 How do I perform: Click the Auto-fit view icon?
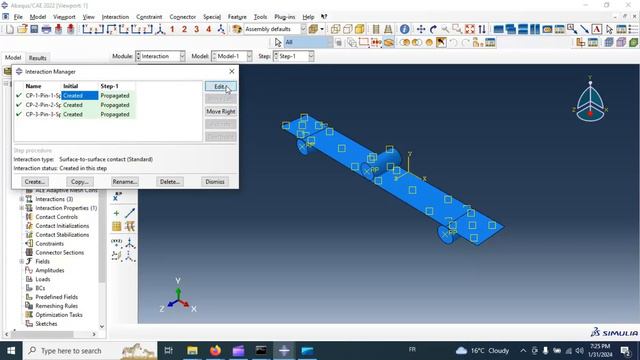click(470, 29)
